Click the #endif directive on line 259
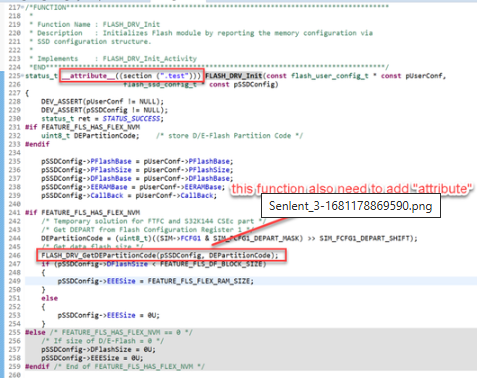 [x=37, y=366]
